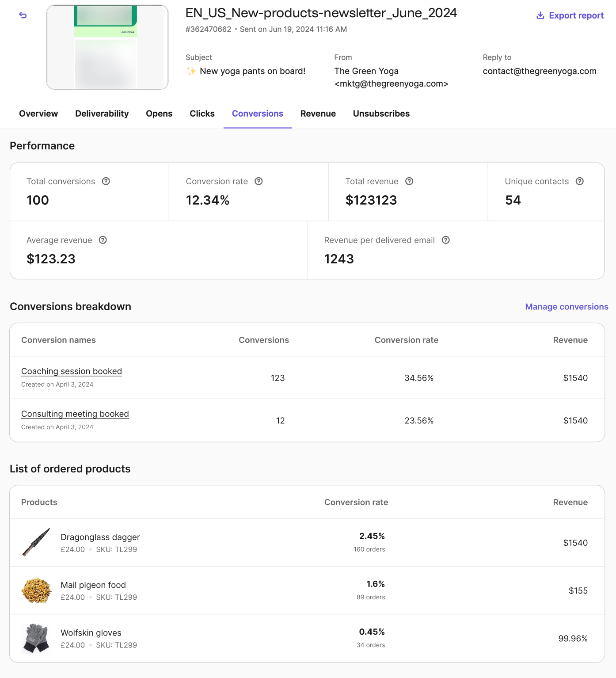Click the help icon next to Conversion rate
This screenshot has width=616, height=678.
[x=259, y=181]
